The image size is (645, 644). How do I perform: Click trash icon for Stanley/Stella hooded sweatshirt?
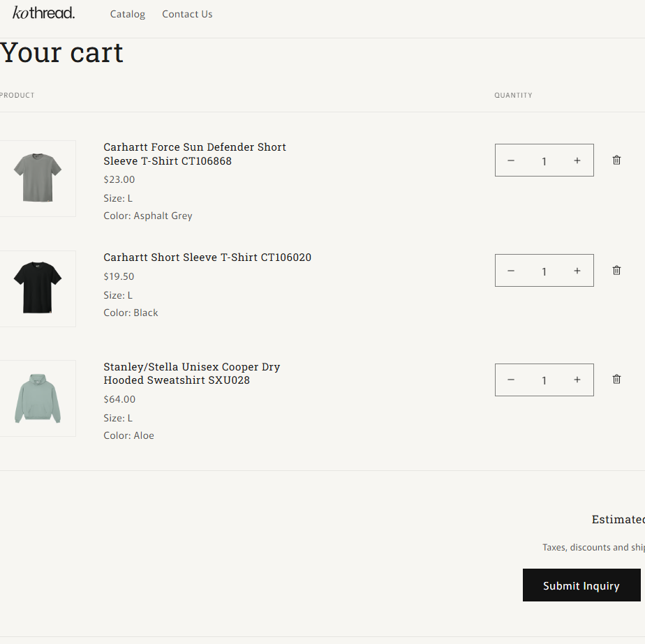click(x=616, y=380)
